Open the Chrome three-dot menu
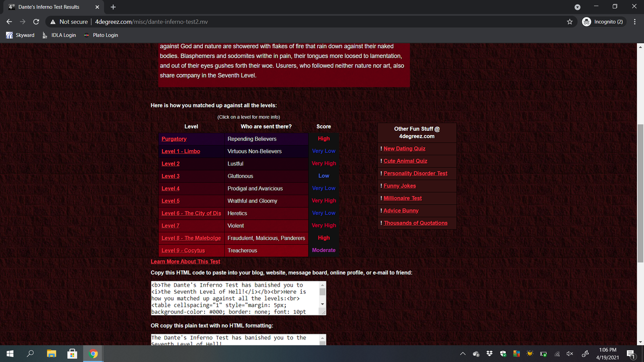Viewport: 644px width, 362px height. pyautogui.click(x=635, y=22)
